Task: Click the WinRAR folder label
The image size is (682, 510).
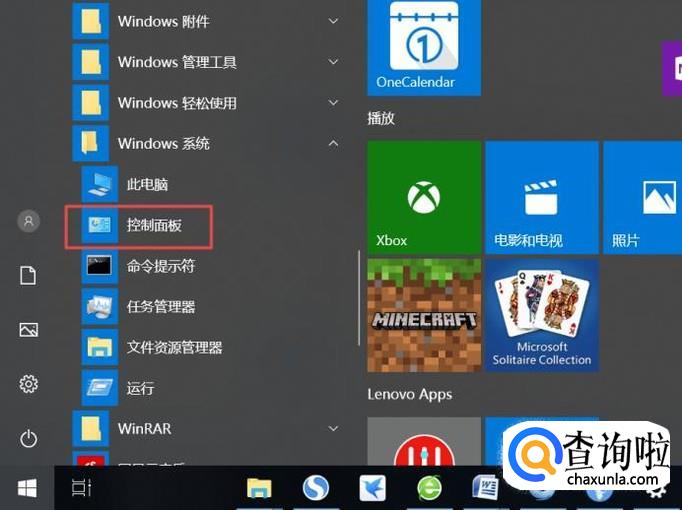Action: (x=144, y=429)
